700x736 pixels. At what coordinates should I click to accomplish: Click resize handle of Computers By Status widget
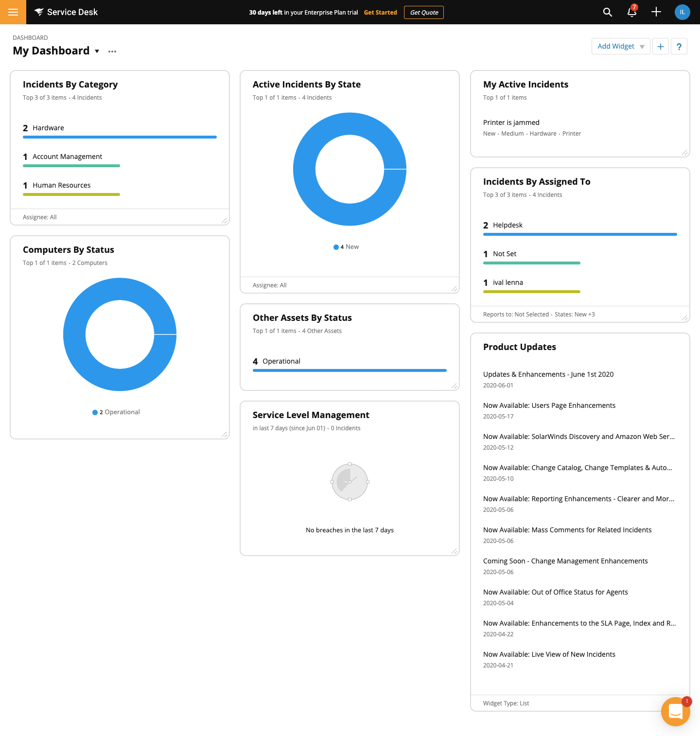coord(224,434)
